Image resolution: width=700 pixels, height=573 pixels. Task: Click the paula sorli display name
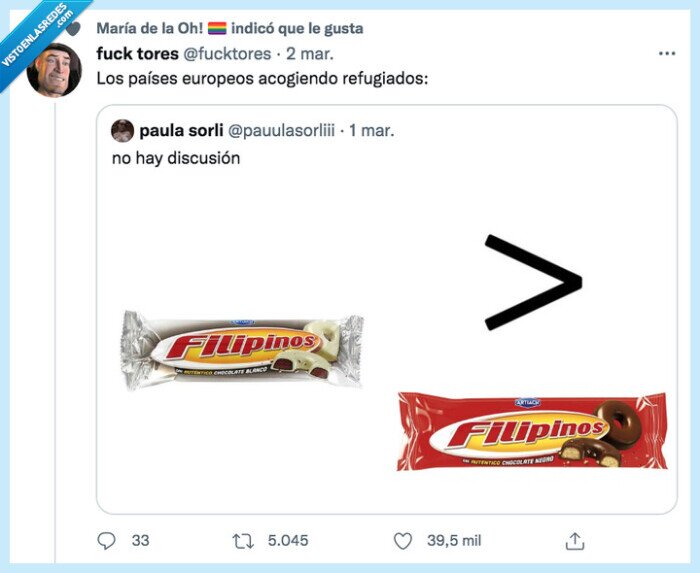pos(181,131)
